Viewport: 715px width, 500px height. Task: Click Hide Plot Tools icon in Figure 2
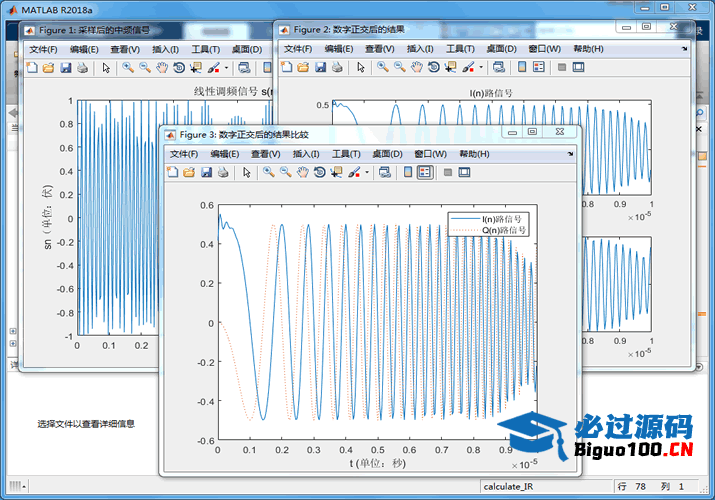[562, 67]
